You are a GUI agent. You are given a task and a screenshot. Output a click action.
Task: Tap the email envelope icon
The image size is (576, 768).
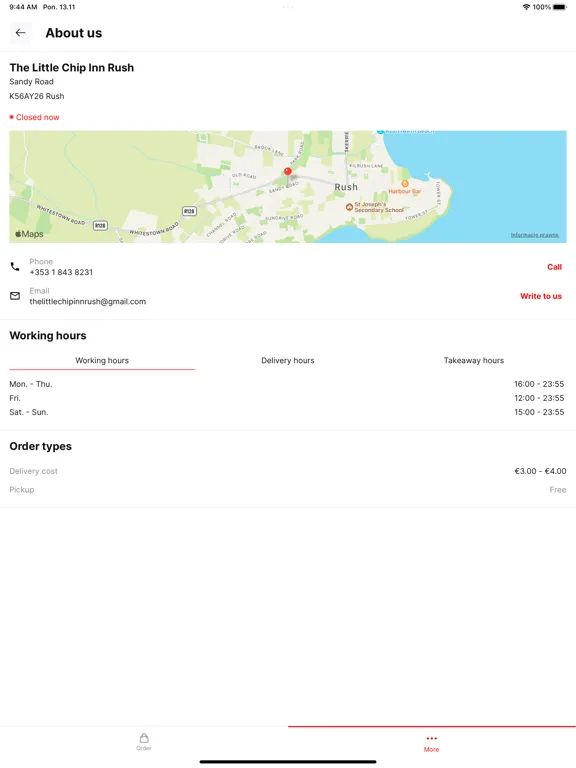15,296
